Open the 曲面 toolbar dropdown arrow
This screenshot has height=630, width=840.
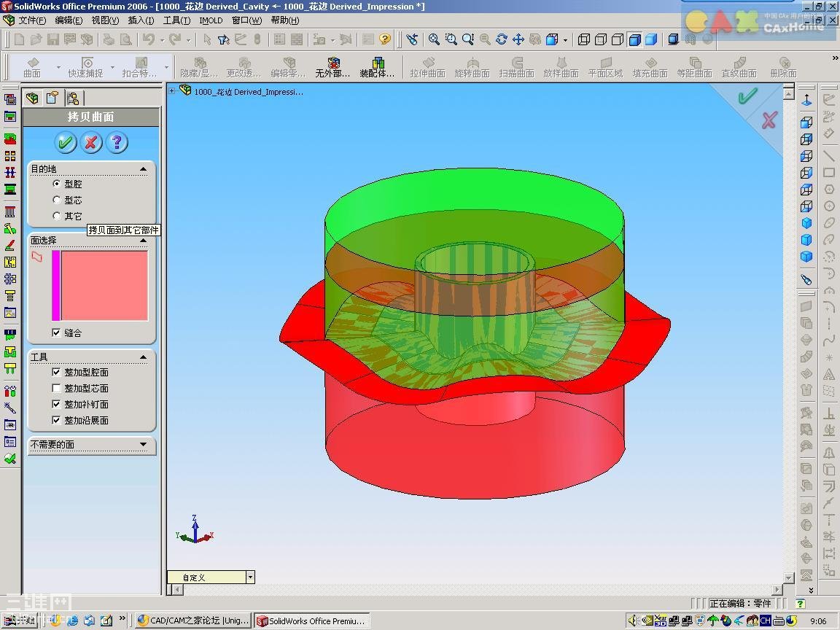click(58, 68)
